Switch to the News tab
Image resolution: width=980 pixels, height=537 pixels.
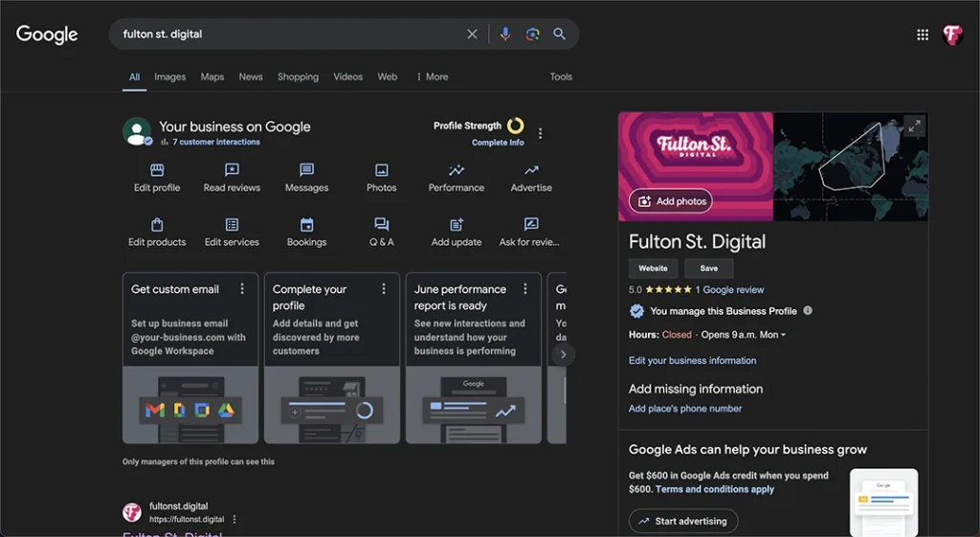pos(251,77)
